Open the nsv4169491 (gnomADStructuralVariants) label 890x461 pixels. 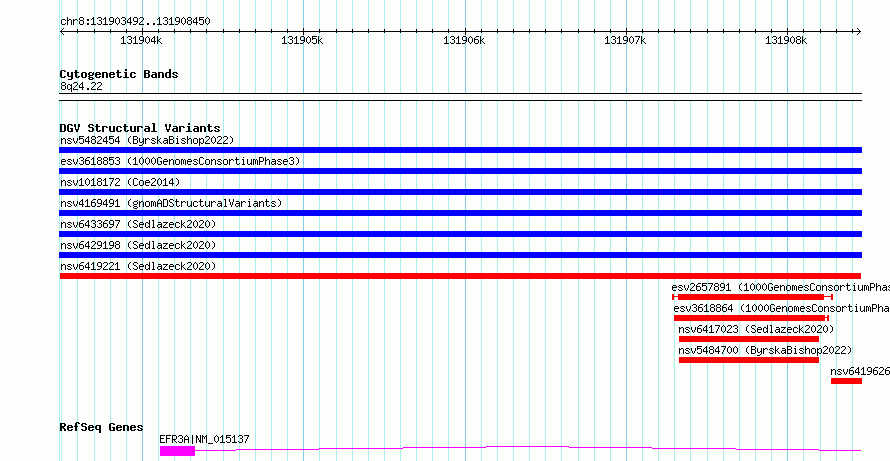(171, 203)
